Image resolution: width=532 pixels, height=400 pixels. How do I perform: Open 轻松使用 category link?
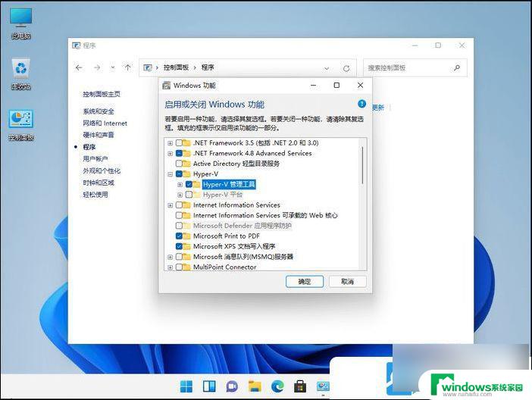[x=95, y=195]
